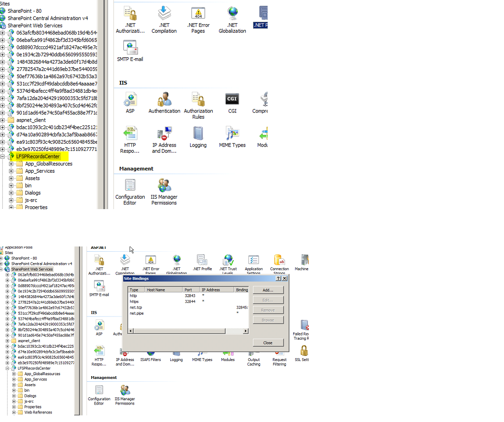Open .NET Authorization in the upper screenshot
The height and width of the screenshot is (422, 504).
pyautogui.click(x=130, y=19)
